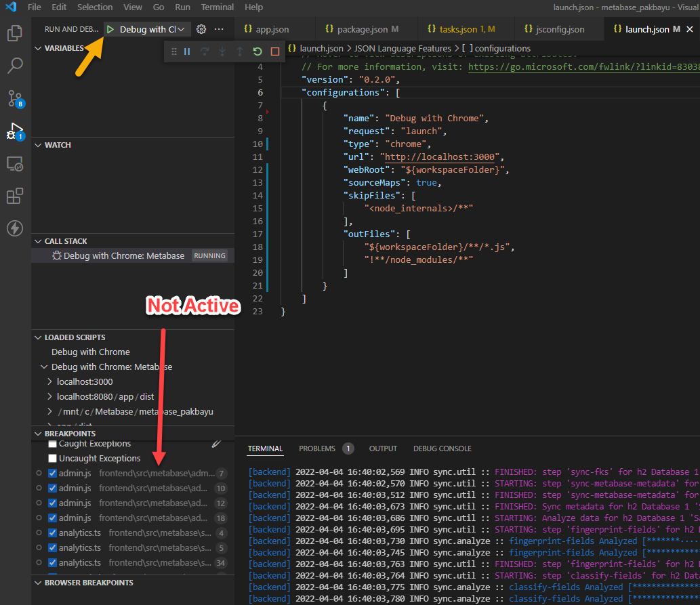Open the File menu
700x605 pixels.
(34, 7)
